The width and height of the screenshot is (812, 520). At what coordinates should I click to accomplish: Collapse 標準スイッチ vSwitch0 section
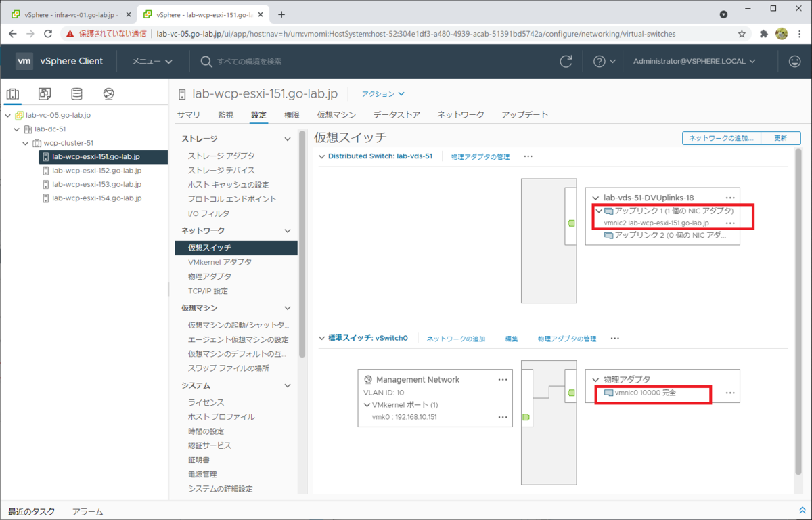[321, 338]
